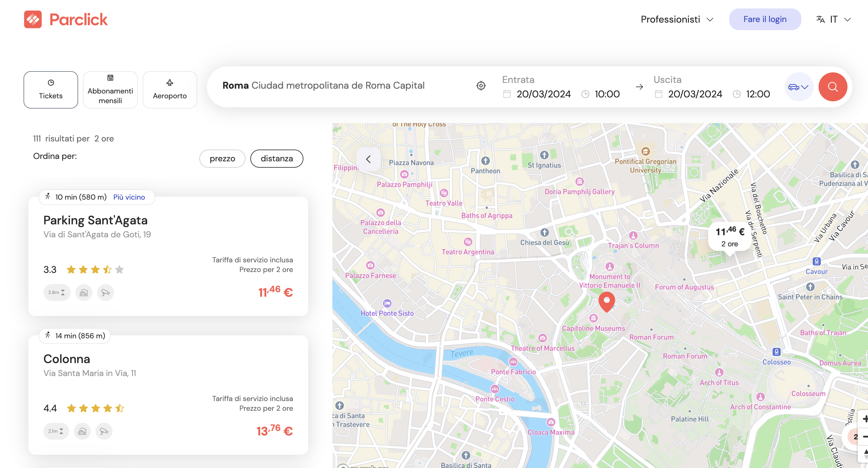Sort results by prezzo
The height and width of the screenshot is (468, 868).
pyautogui.click(x=222, y=158)
